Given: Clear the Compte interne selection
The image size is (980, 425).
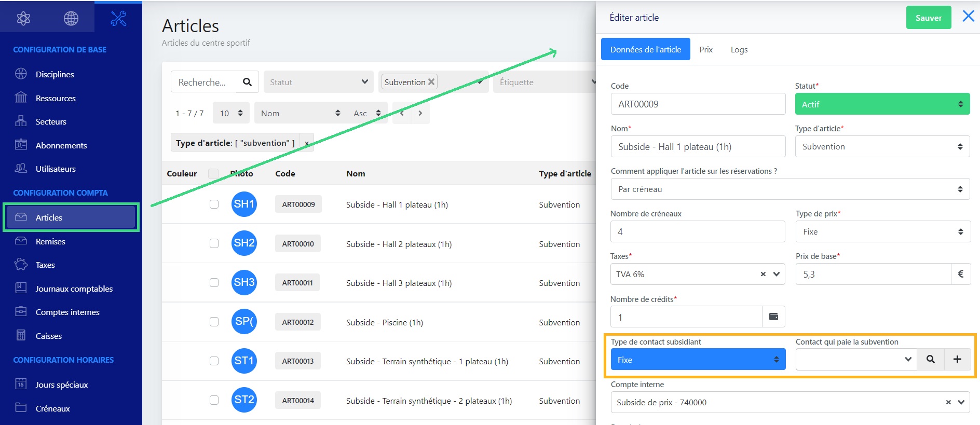Looking at the screenshot, I should (x=948, y=402).
